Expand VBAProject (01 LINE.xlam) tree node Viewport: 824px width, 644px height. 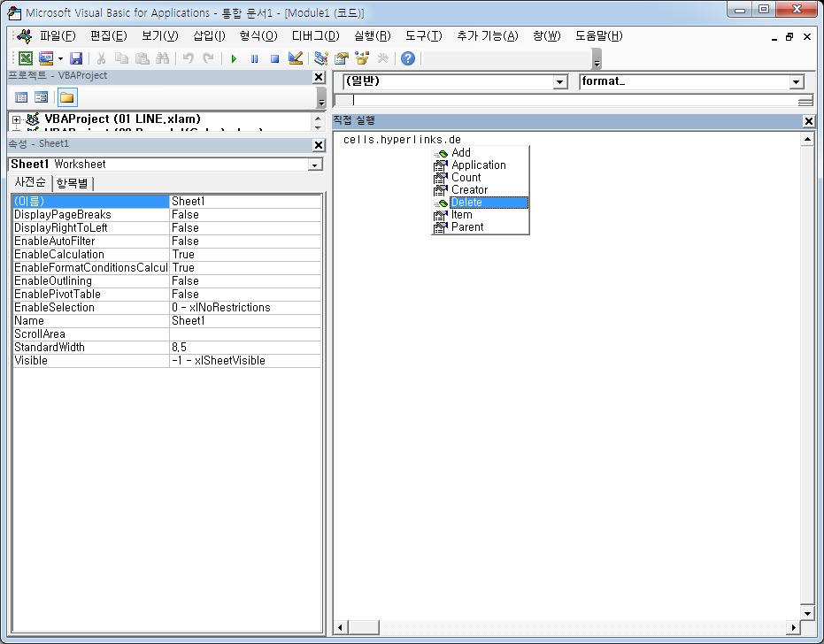pyautogui.click(x=16, y=119)
